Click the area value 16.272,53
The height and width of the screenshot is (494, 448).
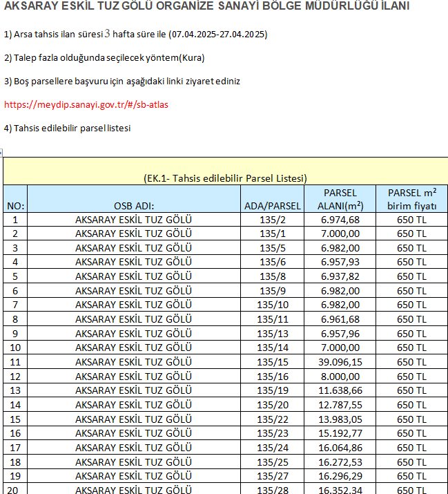click(x=340, y=462)
